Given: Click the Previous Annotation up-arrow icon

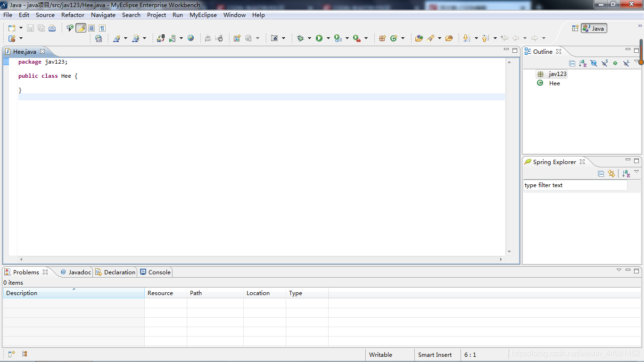Looking at the screenshot, I should 486,38.
